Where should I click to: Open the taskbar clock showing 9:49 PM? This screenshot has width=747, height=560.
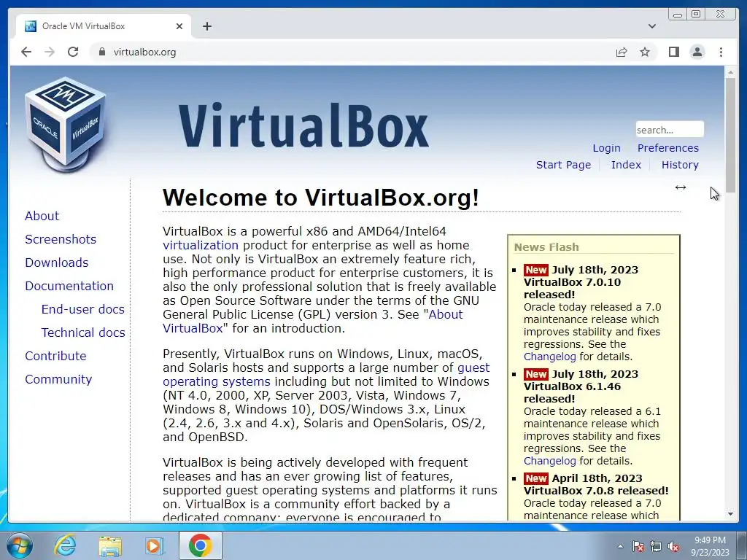pyautogui.click(x=710, y=545)
